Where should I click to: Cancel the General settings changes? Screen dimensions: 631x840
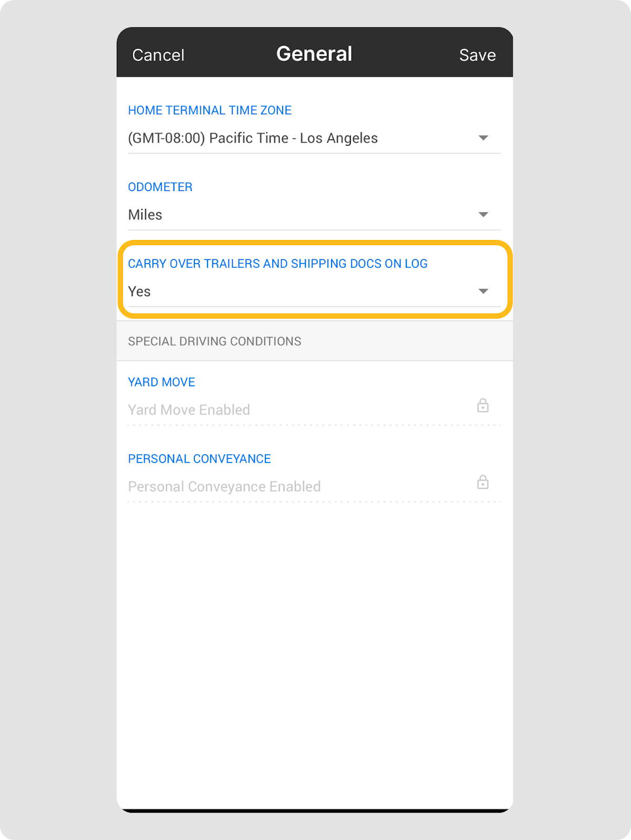point(158,55)
